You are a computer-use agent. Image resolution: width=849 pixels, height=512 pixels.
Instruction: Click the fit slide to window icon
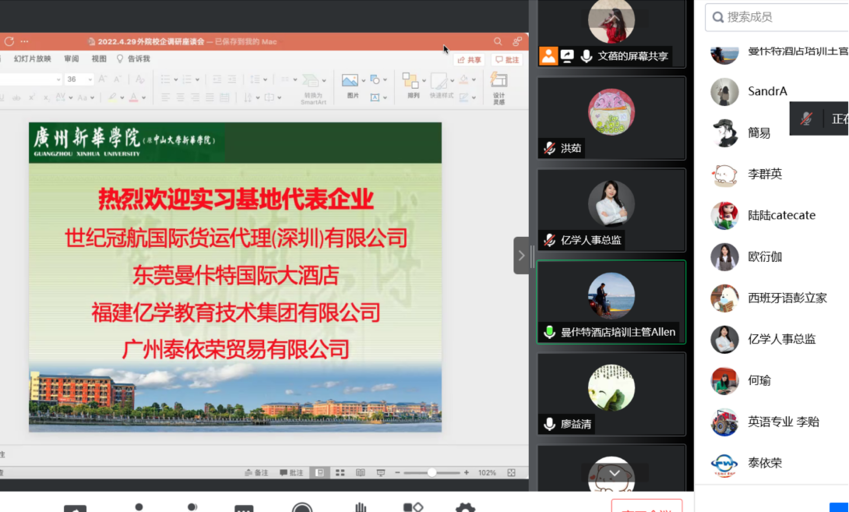(512, 473)
